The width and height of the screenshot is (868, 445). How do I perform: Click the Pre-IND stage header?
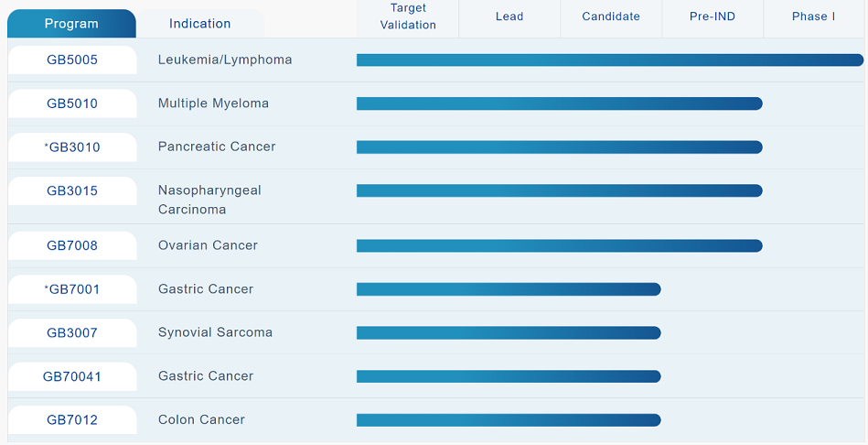(x=713, y=16)
